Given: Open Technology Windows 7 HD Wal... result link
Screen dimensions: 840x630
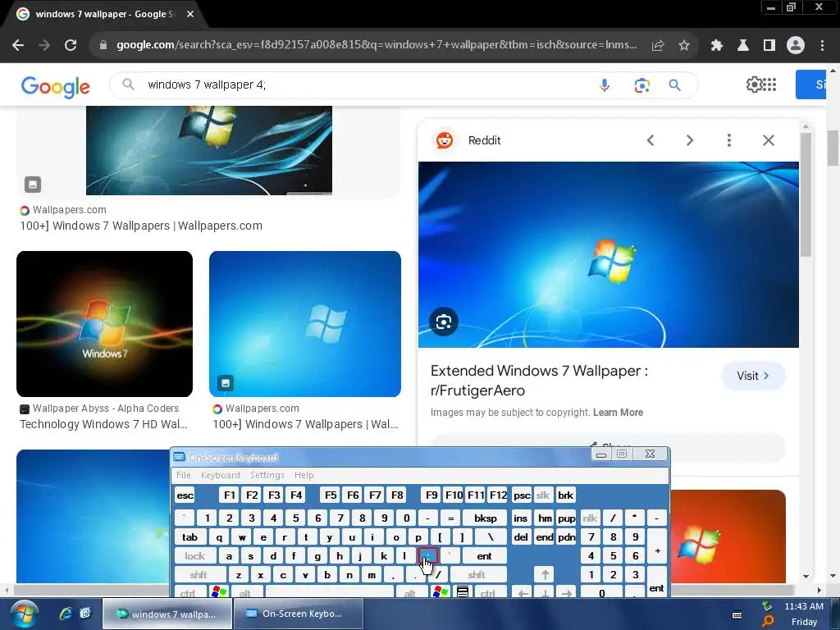Looking at the screenshot, I should (103, 424).
